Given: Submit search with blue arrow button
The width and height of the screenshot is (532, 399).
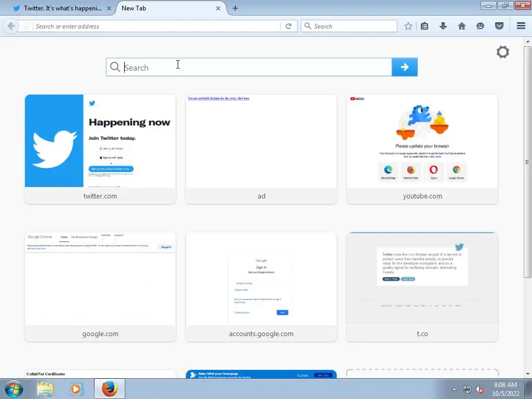Looking at the screenshot, I should click(404, 67).
